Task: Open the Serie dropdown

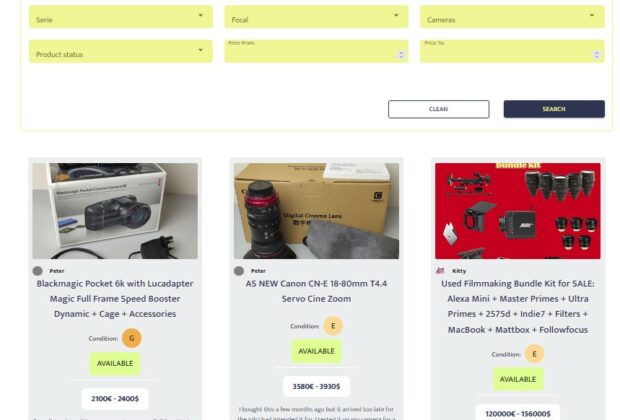Action: tap(121, 17)
